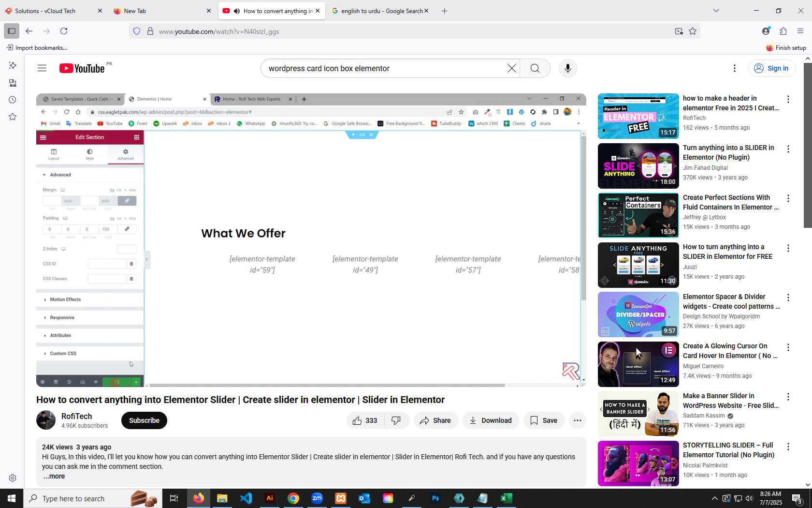
Task: Expand the video description with ...more
Action: pos(54,476)
